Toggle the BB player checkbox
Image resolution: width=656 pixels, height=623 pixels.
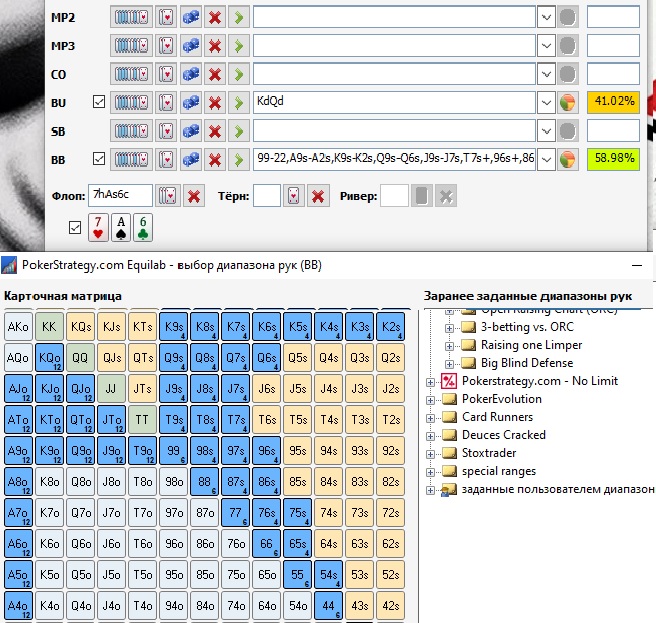tap(99, 159)
